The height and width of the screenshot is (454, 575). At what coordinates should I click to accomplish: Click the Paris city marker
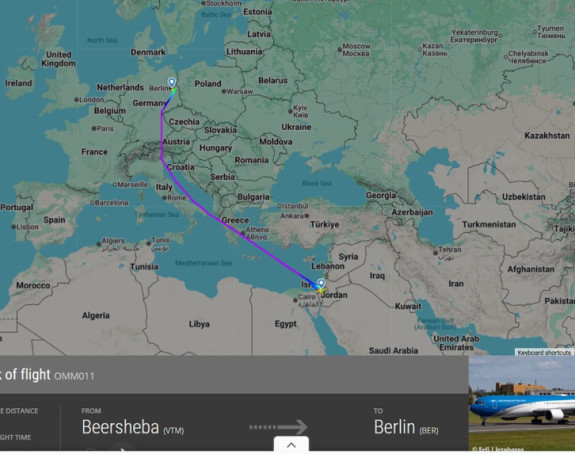[94, 128]
